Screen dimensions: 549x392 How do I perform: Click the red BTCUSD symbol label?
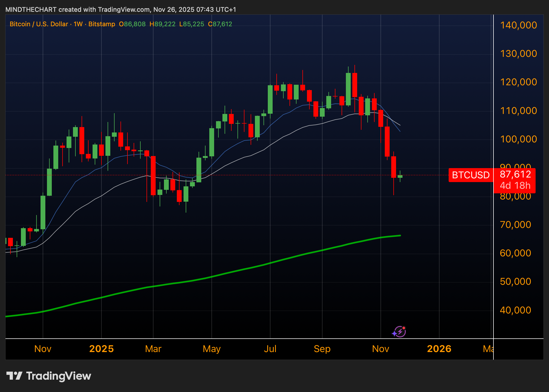[x=471, y=175]
